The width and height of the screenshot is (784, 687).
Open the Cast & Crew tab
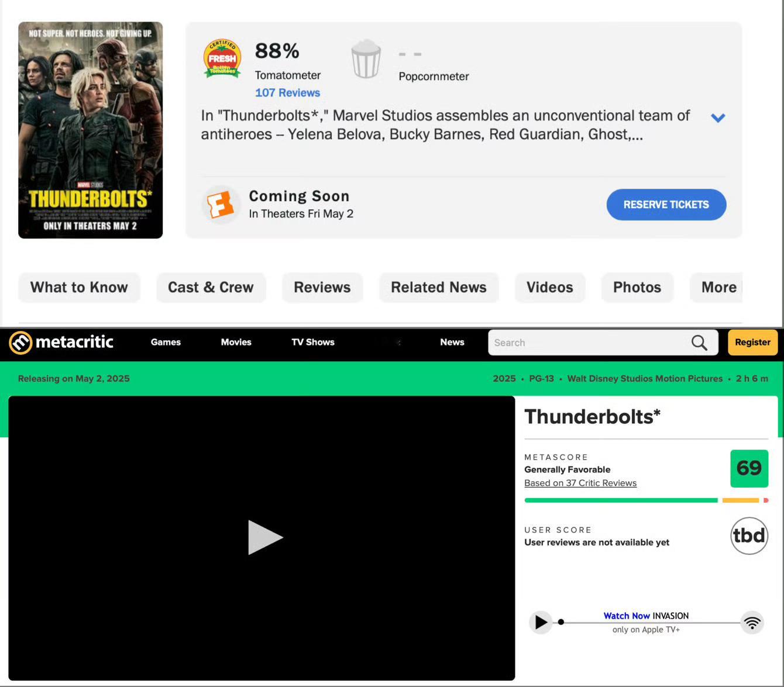point(211,287)
